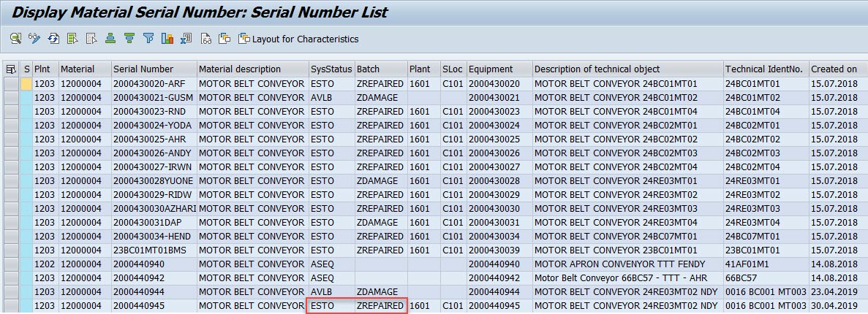The height and width of the screenshot is (314, 868).
Task: Click the Serial Number column header
Action: pos(143,69)
